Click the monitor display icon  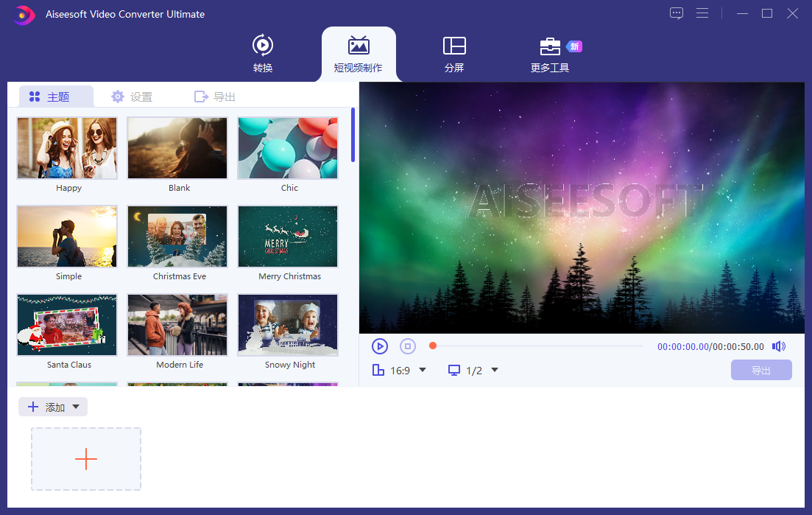454,370
